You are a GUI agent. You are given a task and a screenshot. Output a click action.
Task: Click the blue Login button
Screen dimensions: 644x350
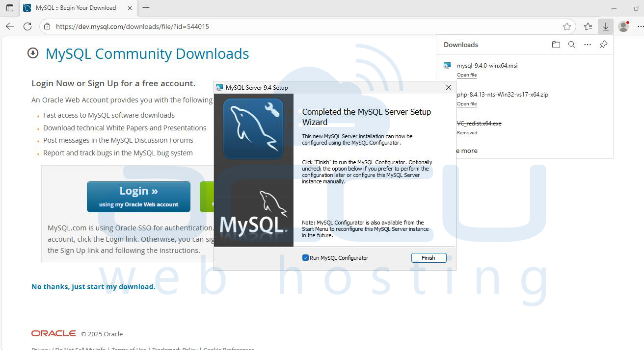[x=138, y=197]
